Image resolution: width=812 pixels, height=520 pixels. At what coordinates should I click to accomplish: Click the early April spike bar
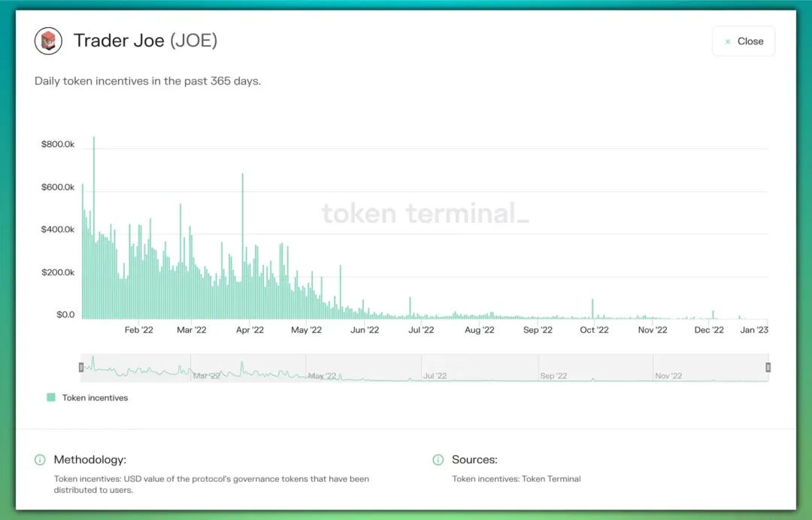click(x=242, y=246)
